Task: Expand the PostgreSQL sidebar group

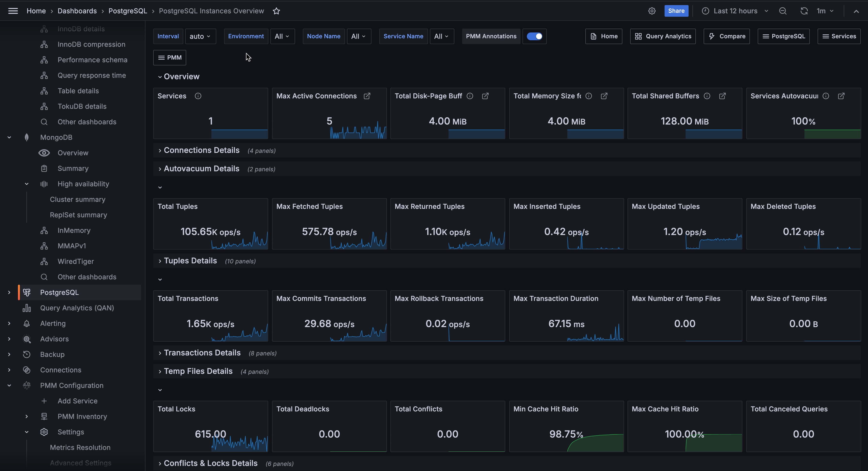Action: click(9, 292)
